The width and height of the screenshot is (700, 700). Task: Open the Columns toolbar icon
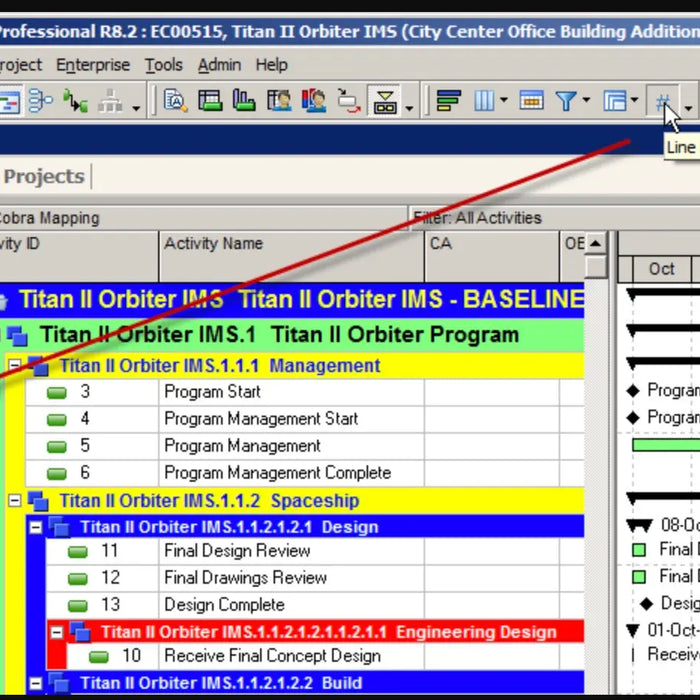pyautogui.click(x=485, y=100)
